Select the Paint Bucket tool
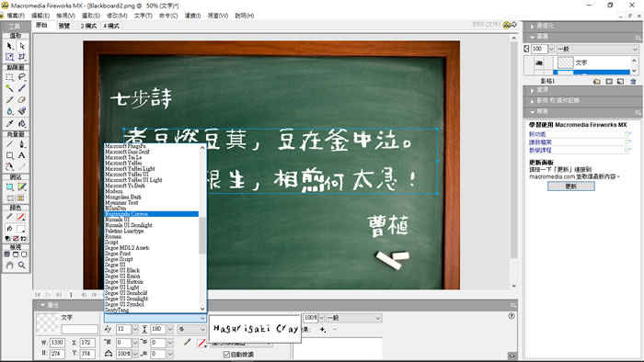644x362 pixels. [x=22, y=123]
